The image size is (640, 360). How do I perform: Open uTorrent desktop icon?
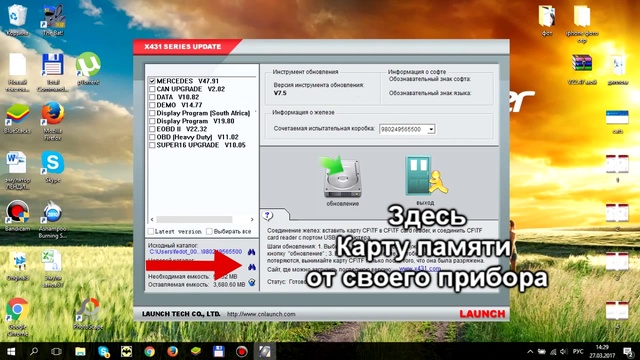tap(88, 69)
